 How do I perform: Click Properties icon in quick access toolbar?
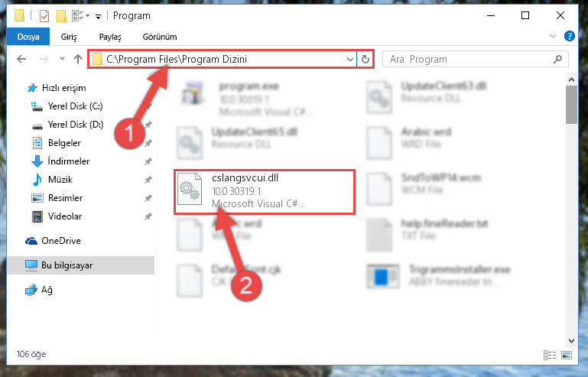point(44,16)
